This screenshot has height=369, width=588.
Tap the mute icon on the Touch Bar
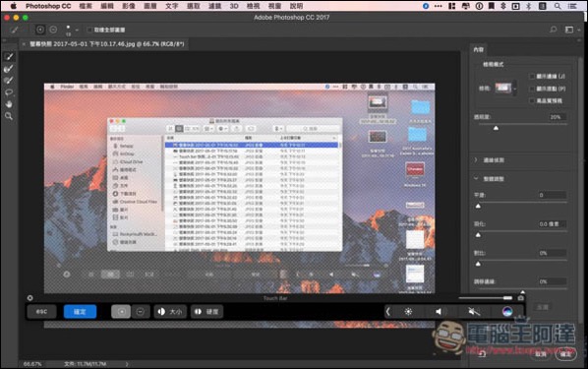click(x=474, y=312)
